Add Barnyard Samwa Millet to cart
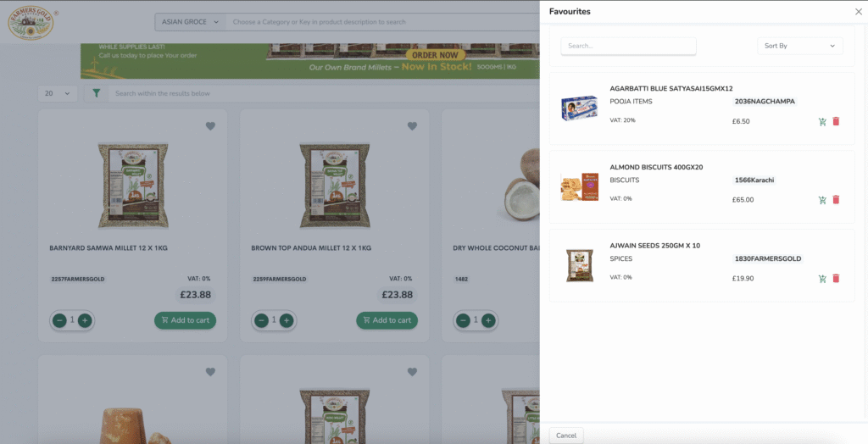The image size is (868, 444). click(185, 320)
